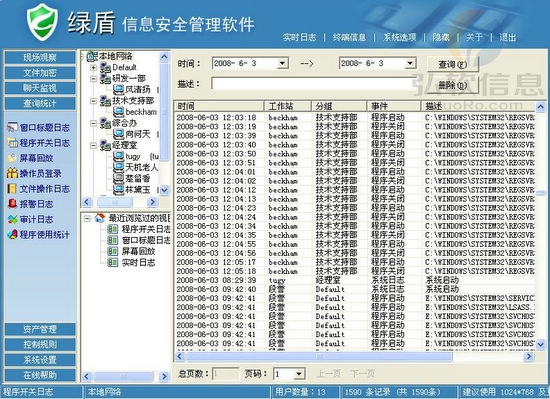Screen dimensions: 550x399
Task: Click the 删除 delete button
Action: pyautogui.click(x=453, y=85)
